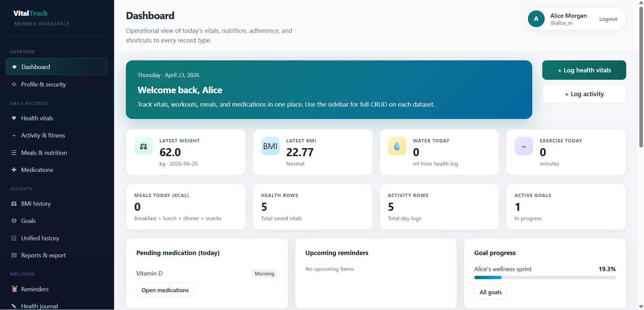
Task: Click the plus icon next to Medications
Action: [14, 170]
